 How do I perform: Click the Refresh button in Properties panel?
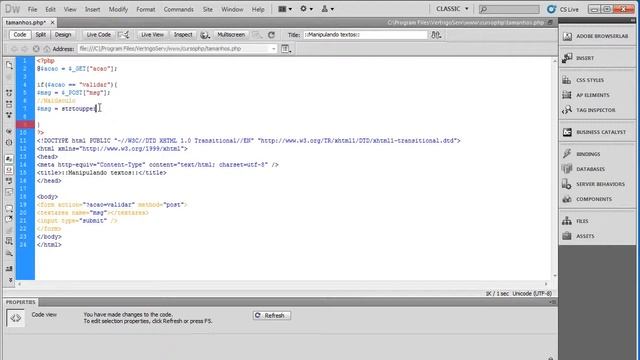pos(272,316)
